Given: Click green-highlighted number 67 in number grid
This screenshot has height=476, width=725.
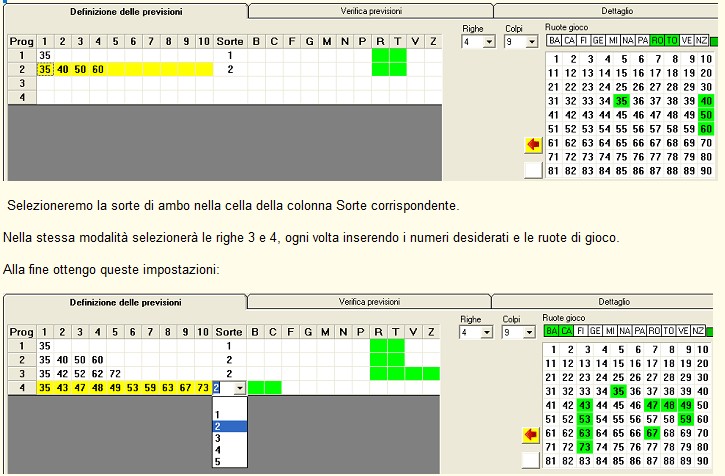Looking at the screenshot, I should coord(651,433).
